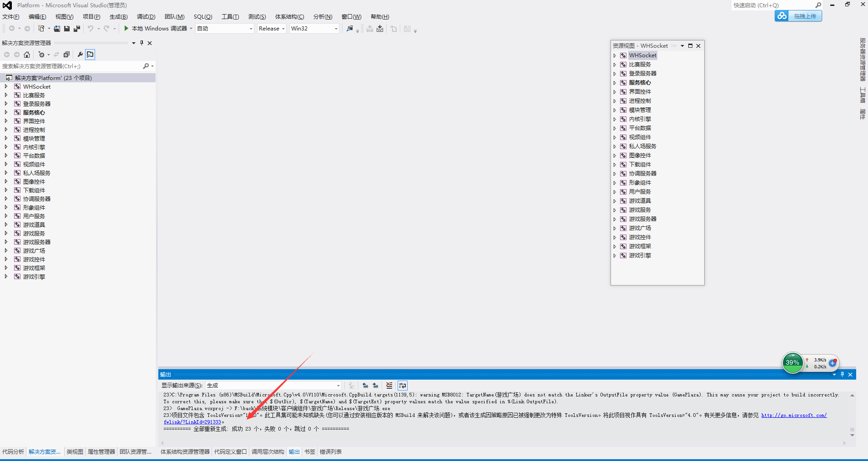Click the search magnifier in Solution Explorer
Image resolution: width=868 pixels, height=461 pixels.
click(x=146, y=66)
